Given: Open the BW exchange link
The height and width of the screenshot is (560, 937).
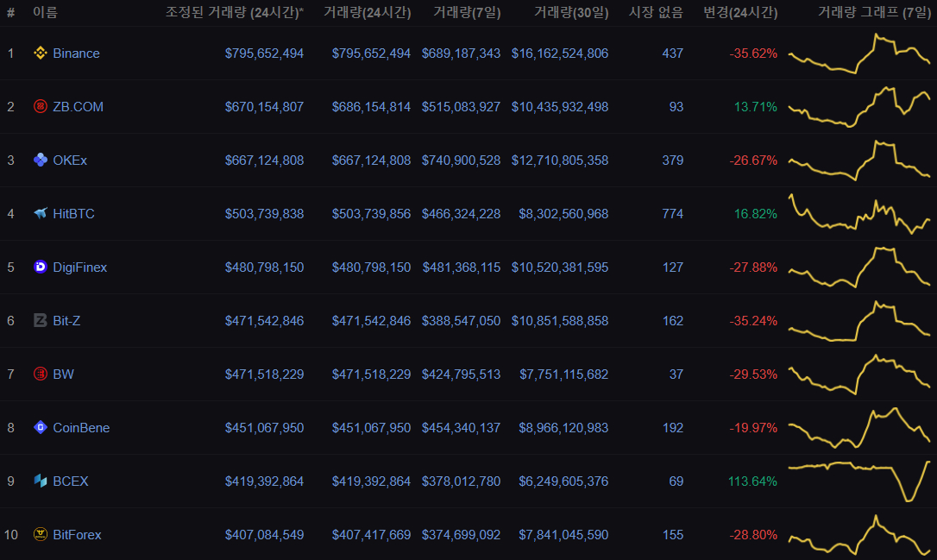Looking at the screenshot, I should click(x=63, y=374).
